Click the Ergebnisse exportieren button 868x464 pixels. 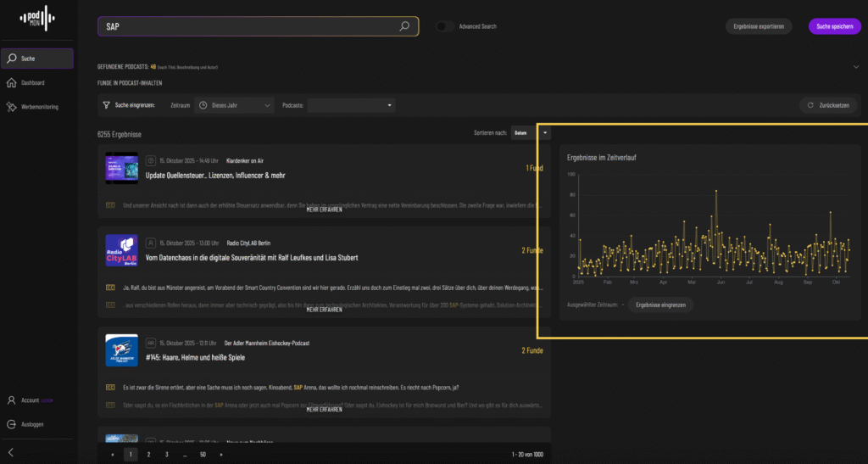coord(759,26)
